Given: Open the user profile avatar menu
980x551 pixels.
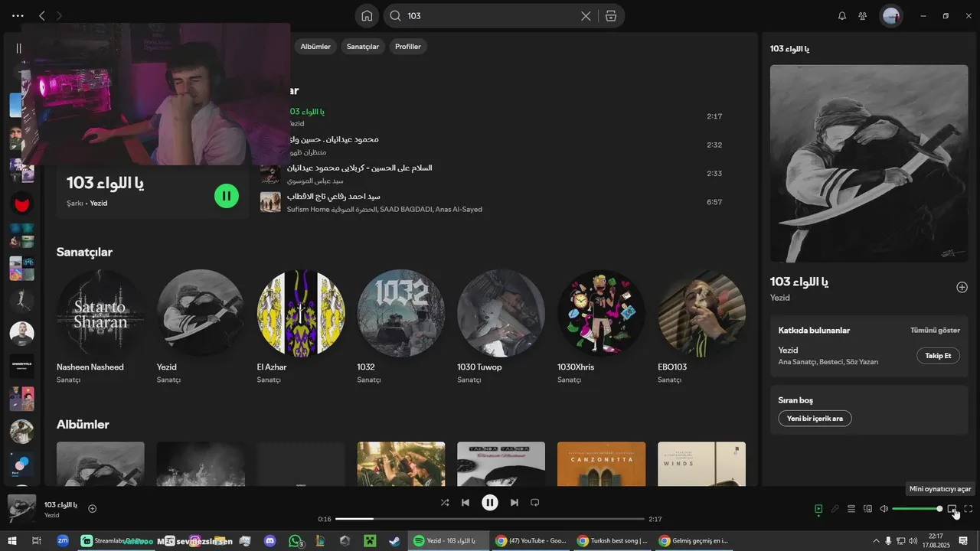Looking at the screenshot, I should coord(891,15).
